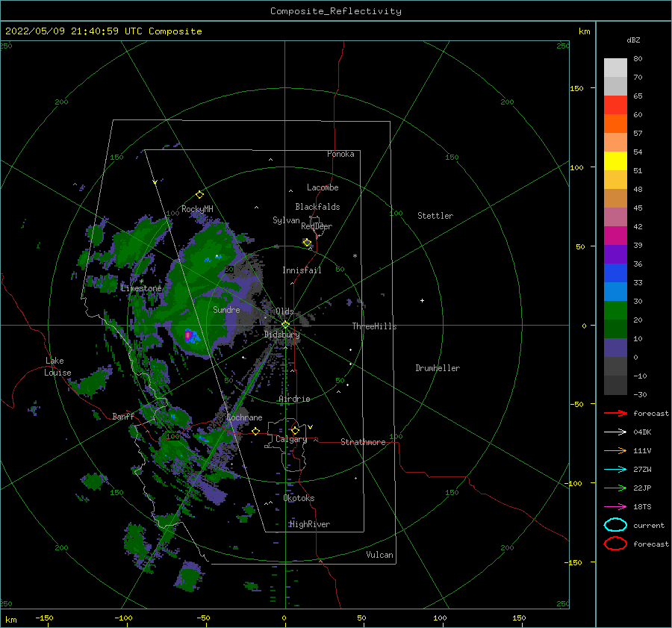This screenshot has height=628, width=672.
Task: Click the RedDeer city label
Action: (x=317, y=226)
